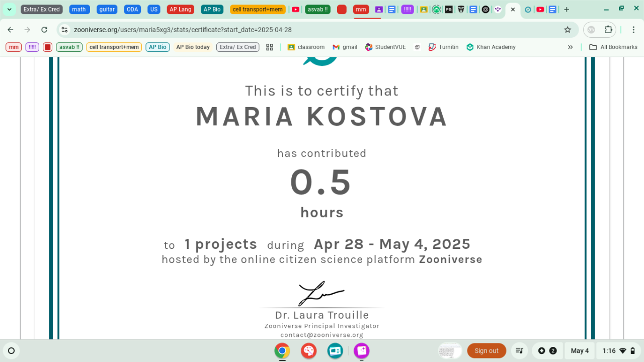Expand the guitar tab group
The height and width of the screenshot is (362, 644).
[107, 10]
